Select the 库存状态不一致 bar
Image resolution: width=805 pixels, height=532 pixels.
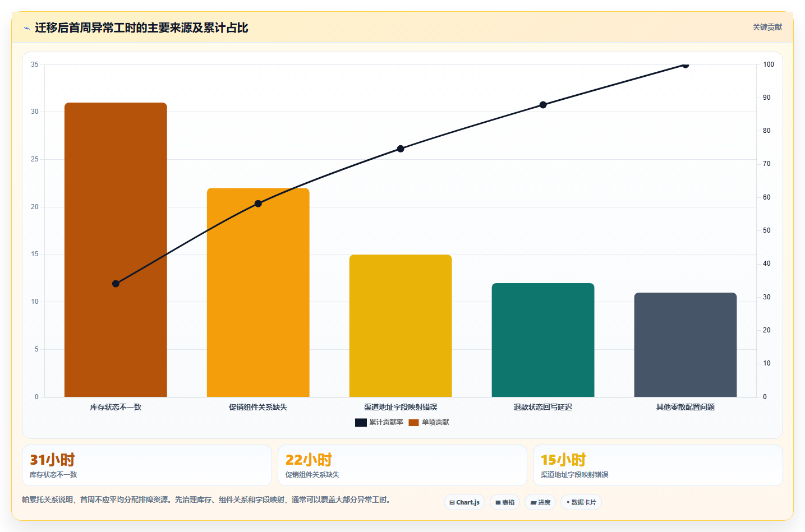[116, 250]
